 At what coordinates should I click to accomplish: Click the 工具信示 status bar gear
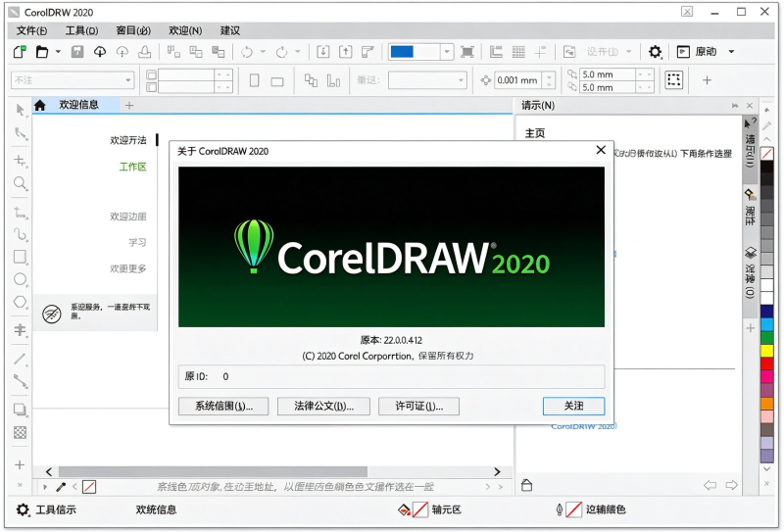pos(23,509)
